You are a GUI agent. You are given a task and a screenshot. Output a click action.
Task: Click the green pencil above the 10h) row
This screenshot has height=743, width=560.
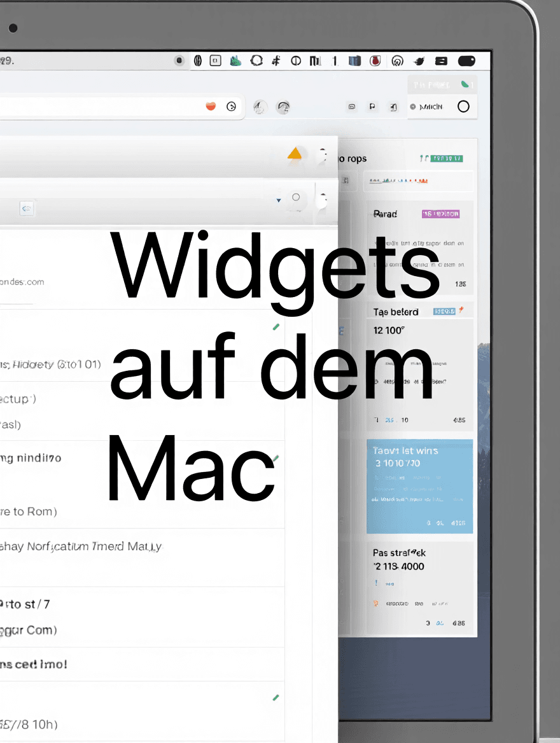point(276,697)
